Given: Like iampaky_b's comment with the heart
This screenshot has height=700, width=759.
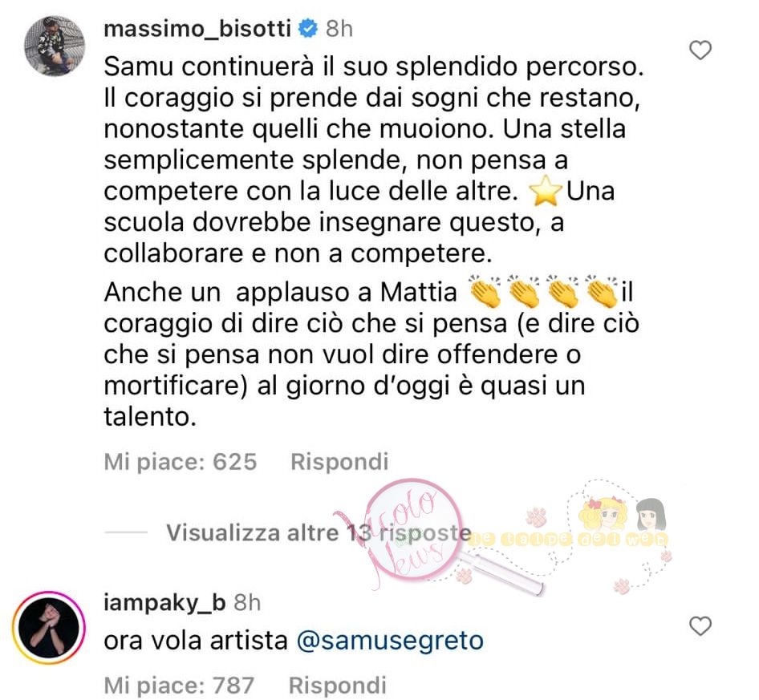Looking at the screenshot, I should (700, 626).
